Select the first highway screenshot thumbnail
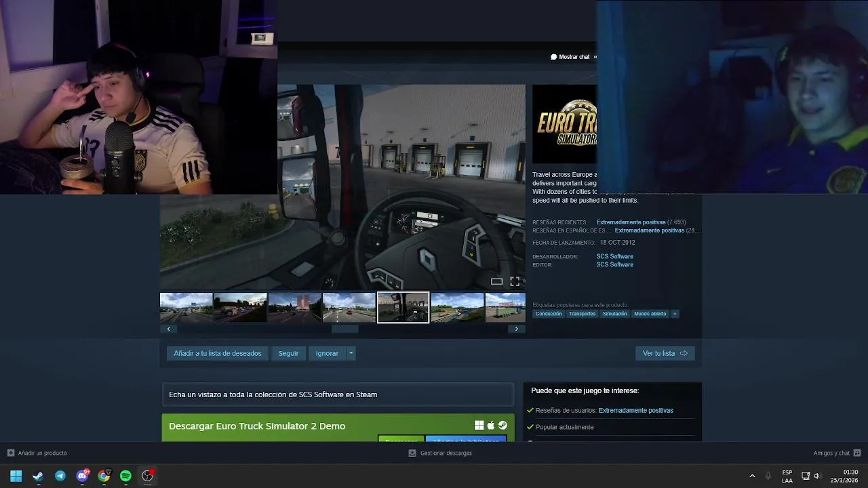Image resolution: width=868 pixels, height=488 pixels. (x=186, y=307)
